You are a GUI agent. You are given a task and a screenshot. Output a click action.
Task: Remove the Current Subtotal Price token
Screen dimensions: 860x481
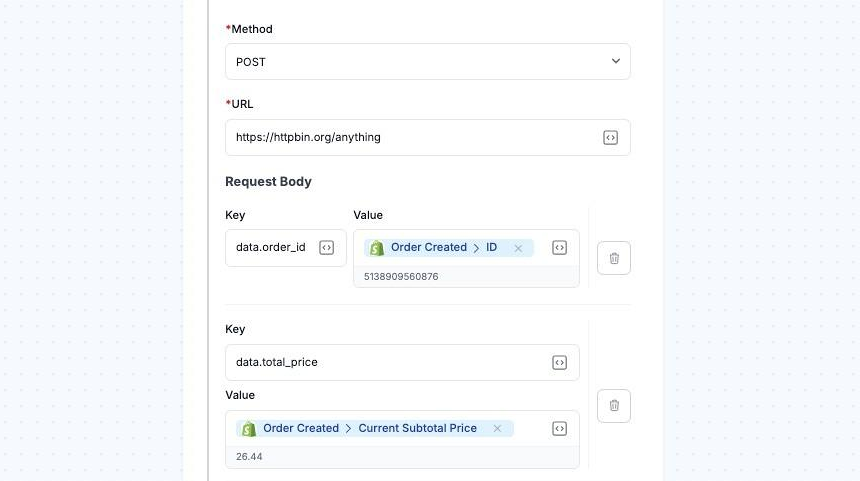497,429
